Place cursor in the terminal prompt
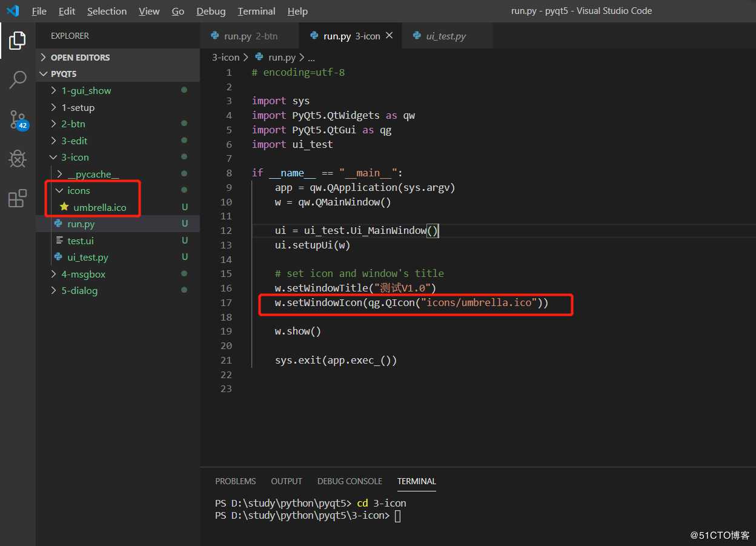The height and width of the screenshot is (546, 756). pyautogui.click(x=397, y=516)
